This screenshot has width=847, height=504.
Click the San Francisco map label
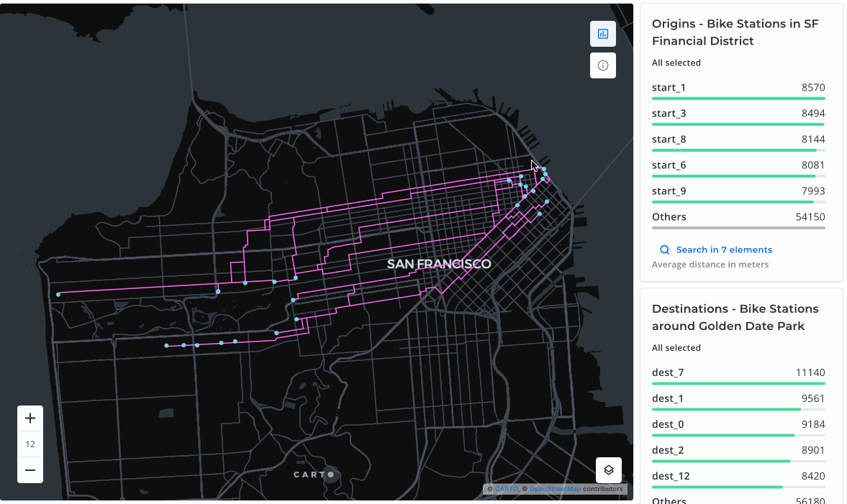[x=439, y=264]
